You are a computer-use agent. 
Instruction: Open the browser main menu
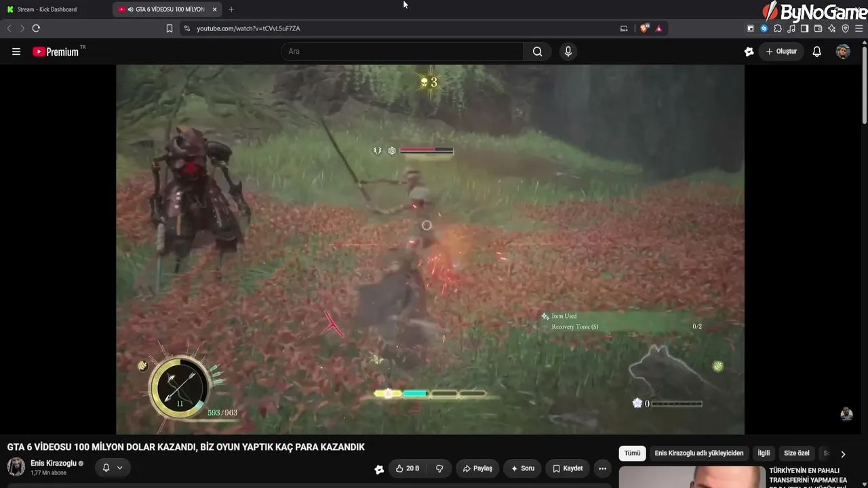pos(859,28)
